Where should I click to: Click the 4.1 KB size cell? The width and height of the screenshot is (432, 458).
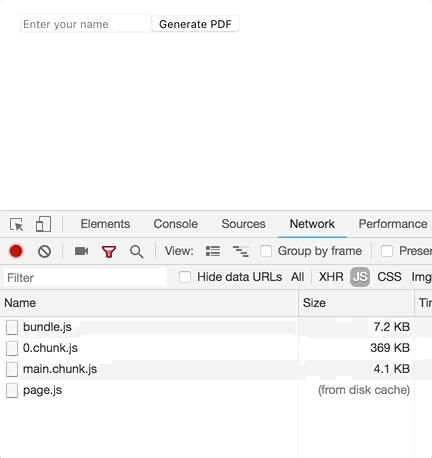[392, 369]
